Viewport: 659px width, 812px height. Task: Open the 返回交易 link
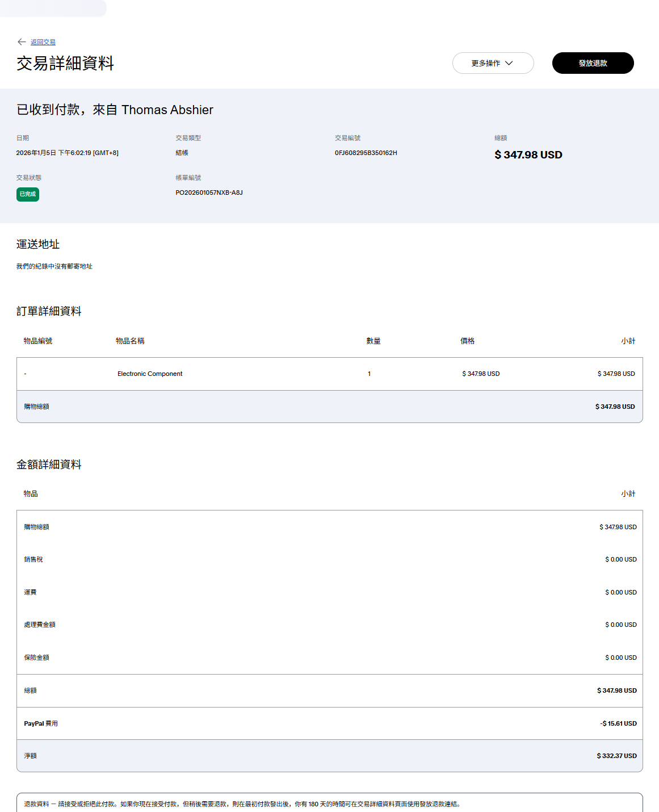43,42
